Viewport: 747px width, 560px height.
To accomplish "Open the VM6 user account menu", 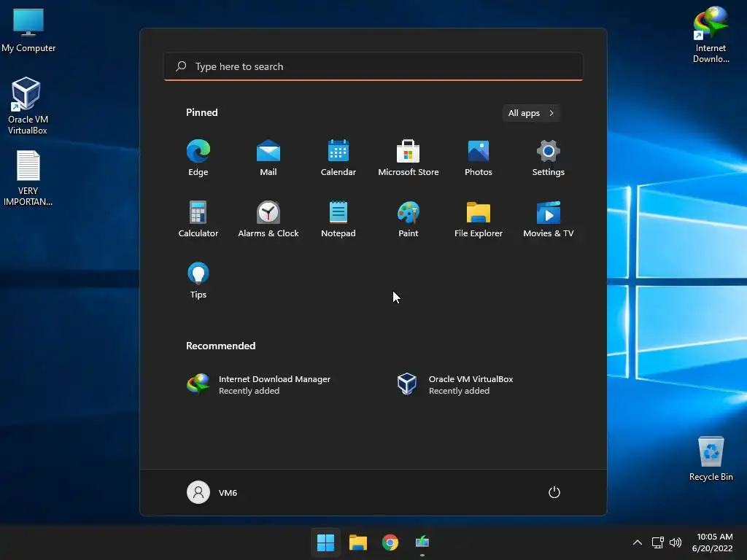I will pos(212,492).
